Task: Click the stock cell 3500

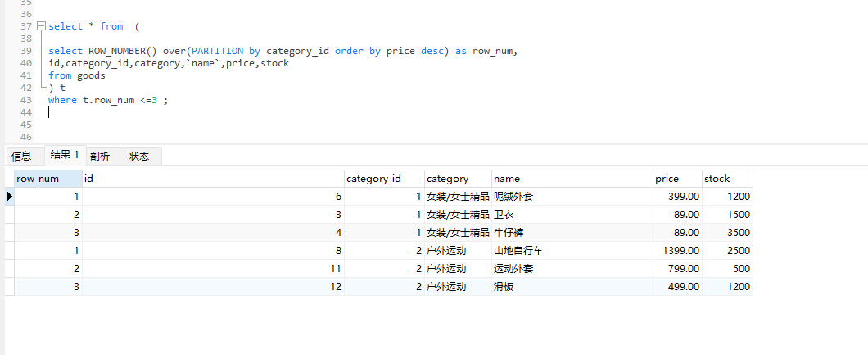Action: (x=727, y=233)
